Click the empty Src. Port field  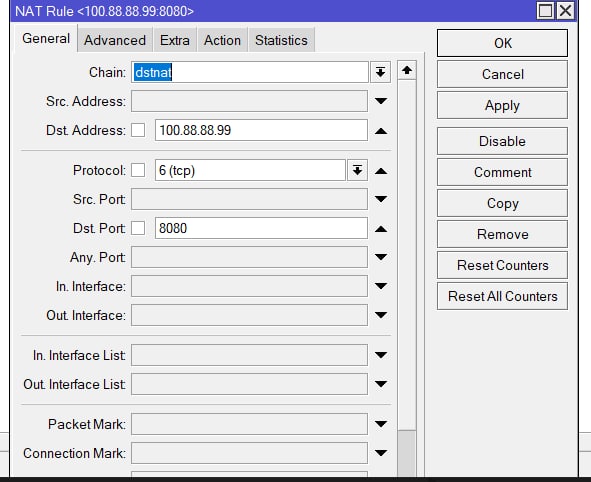pyautogui.click(x=250, y=199)
